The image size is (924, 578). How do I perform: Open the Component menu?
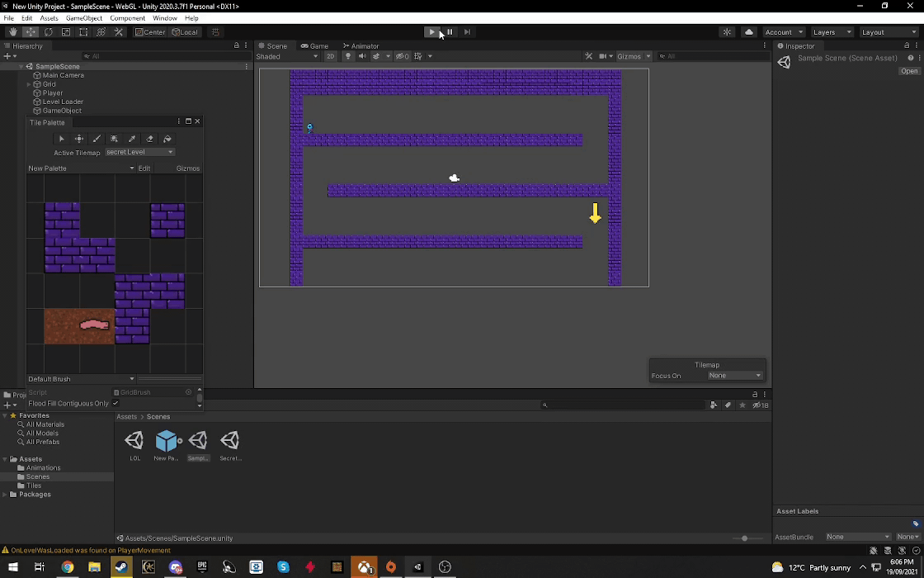[127, 17]
